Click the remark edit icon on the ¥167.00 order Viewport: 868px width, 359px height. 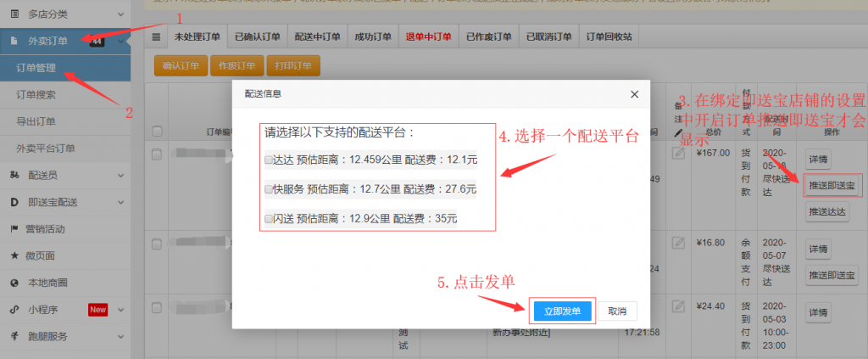tap(678, 154)
